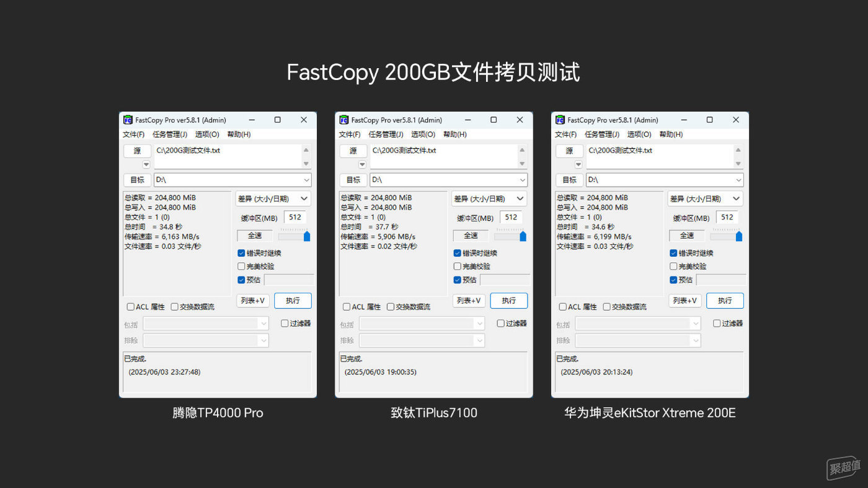Open 选项(O) menu in eKitStor window
The width and height of the screenshot is (868, 488).
pos(639,134)
